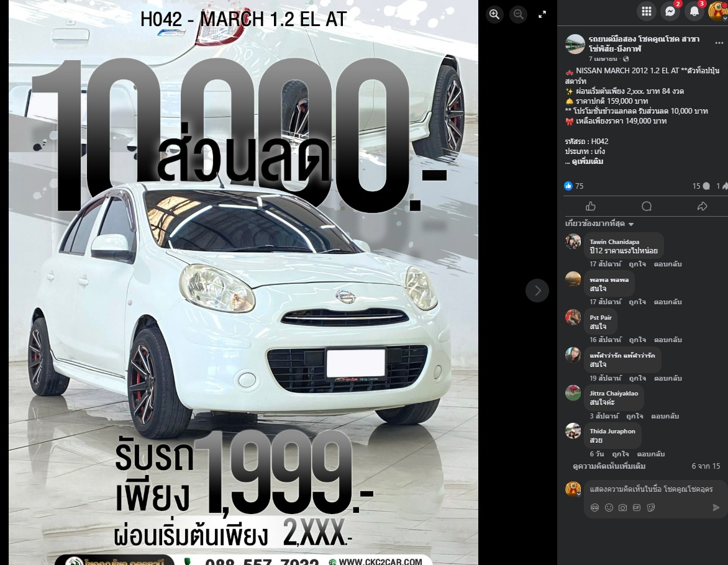728x565 pixels.
Task: Click the comment input field
Action: click(652, 489)
